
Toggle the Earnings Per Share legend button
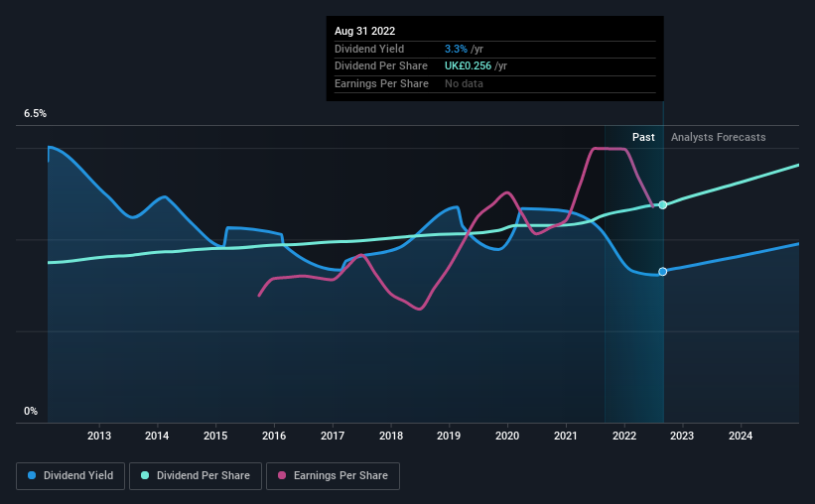click(x=333, y=476)
